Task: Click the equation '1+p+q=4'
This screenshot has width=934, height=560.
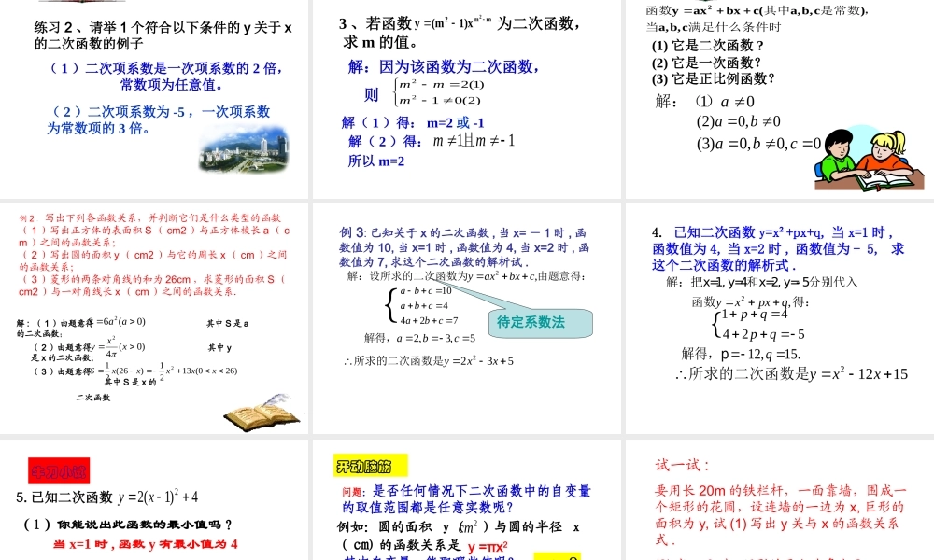Action: (x=755, y=315)
